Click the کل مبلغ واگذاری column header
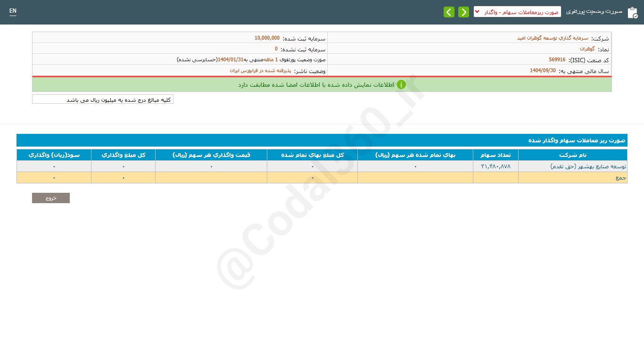The image size is (644, 362). click(123, 155)
